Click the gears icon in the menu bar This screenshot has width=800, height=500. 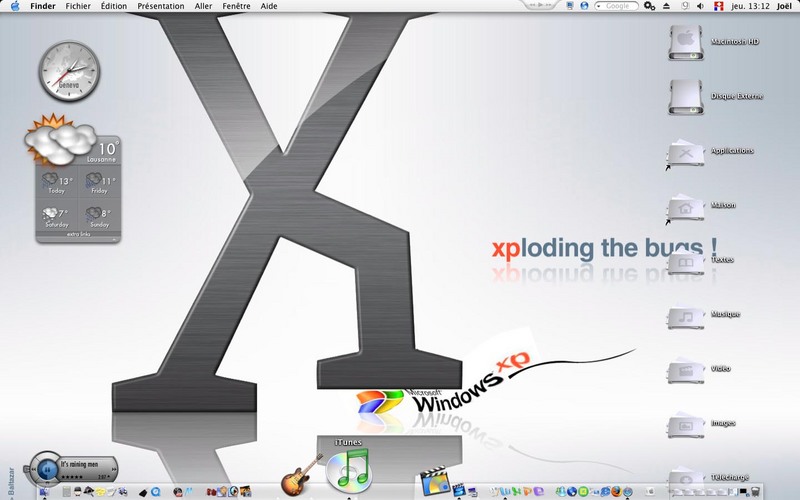pyautogui.click(x=649, y=6)
